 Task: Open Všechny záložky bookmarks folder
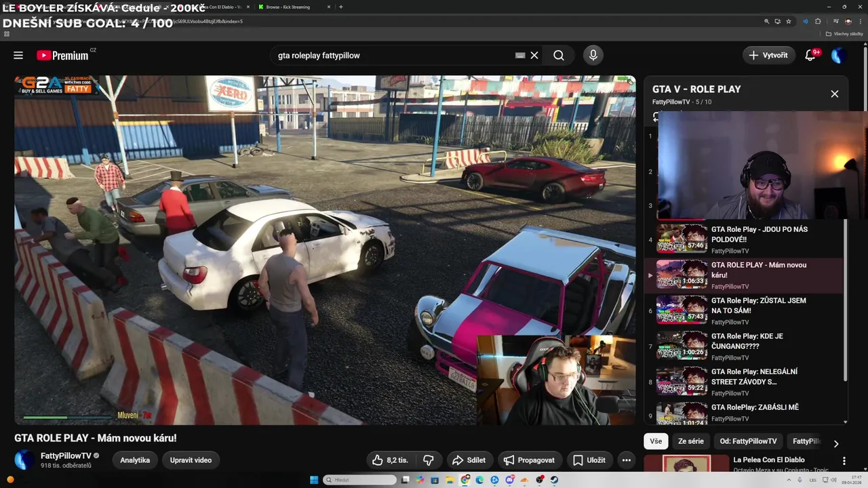844,34
